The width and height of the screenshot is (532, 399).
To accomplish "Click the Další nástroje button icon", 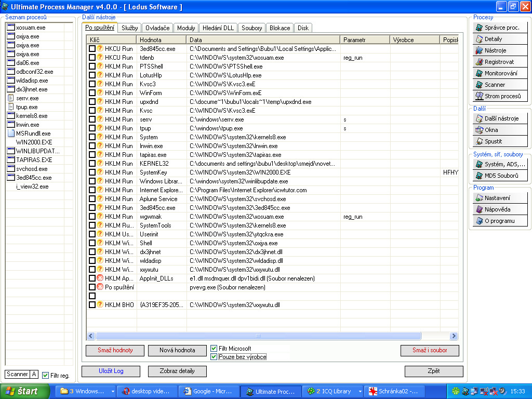I will tap(478, 118).
